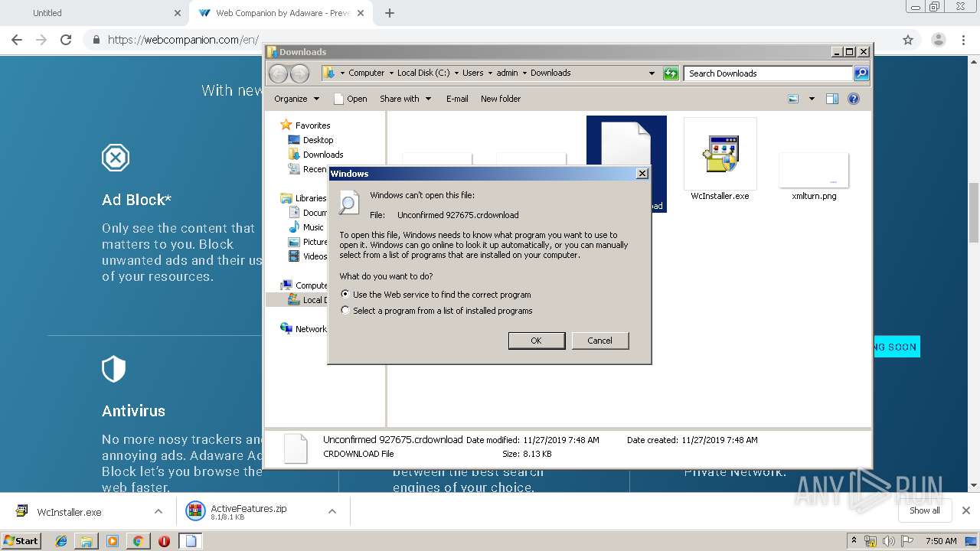Click Users in the address breadcrumb
Viewport: 980px width, 551px height.
[x=472, y=73]
